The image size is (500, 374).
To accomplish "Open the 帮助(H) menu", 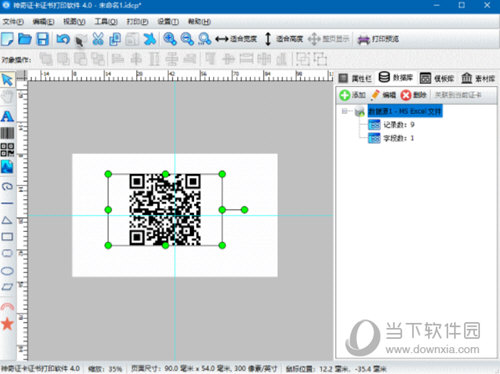I will (199, 22).
